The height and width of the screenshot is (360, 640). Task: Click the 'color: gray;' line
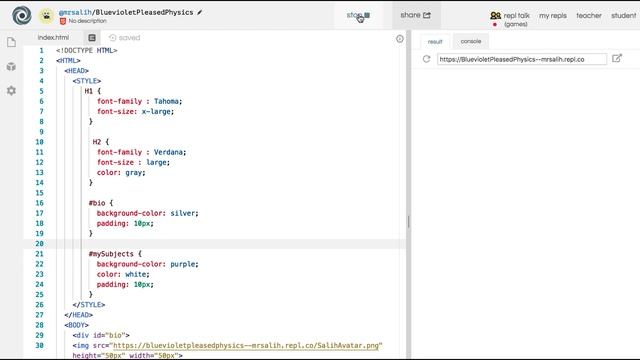coord(121,173)
